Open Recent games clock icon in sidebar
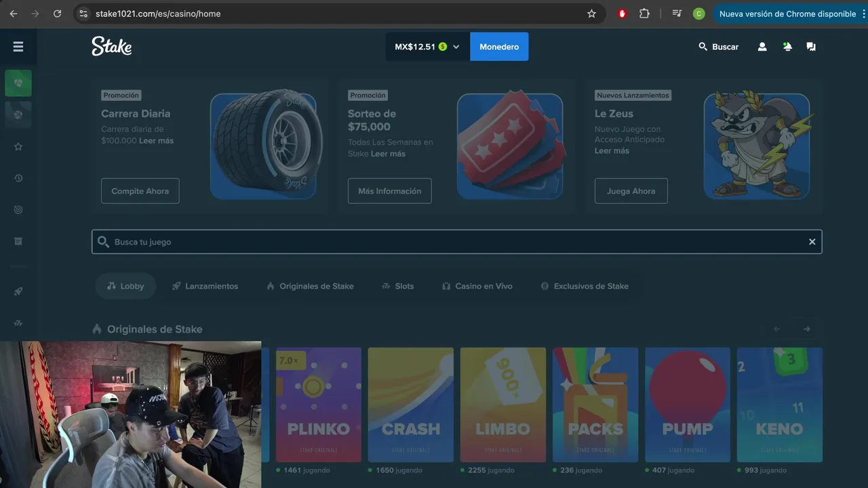Viewport: 868px width, 488px height. [x=18, y=178]
